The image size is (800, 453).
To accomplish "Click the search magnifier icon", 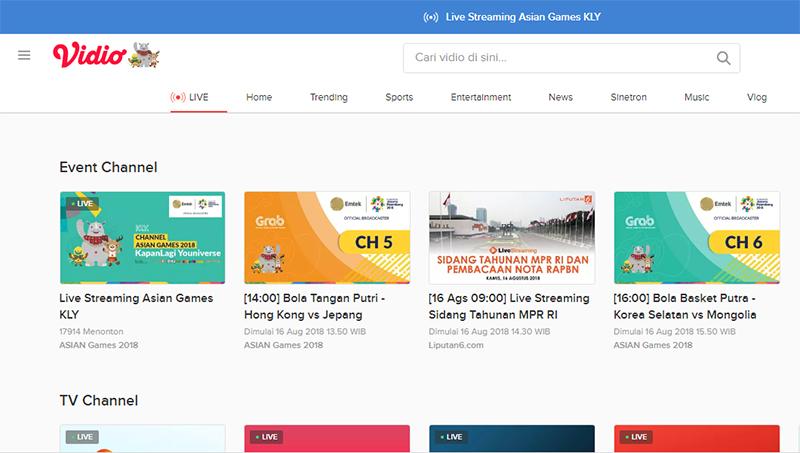I will 724,58.
